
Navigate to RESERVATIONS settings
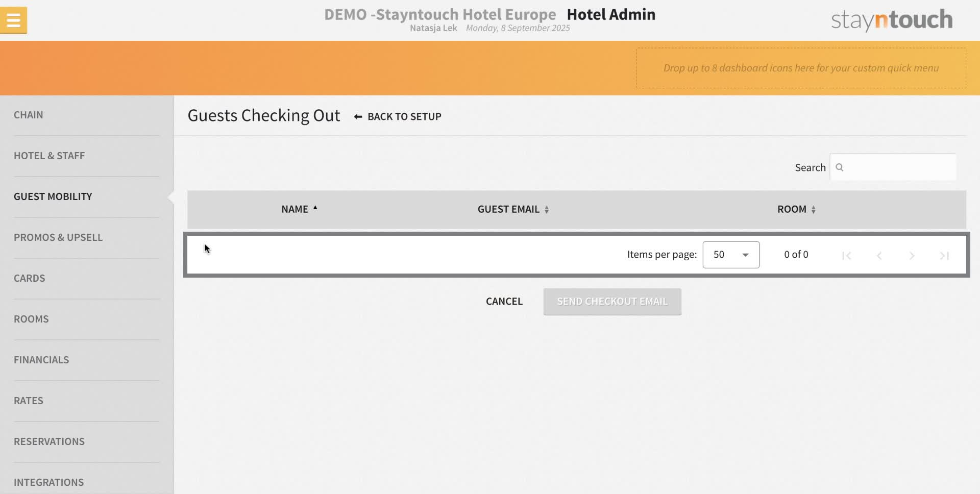[x=49, y=441]
